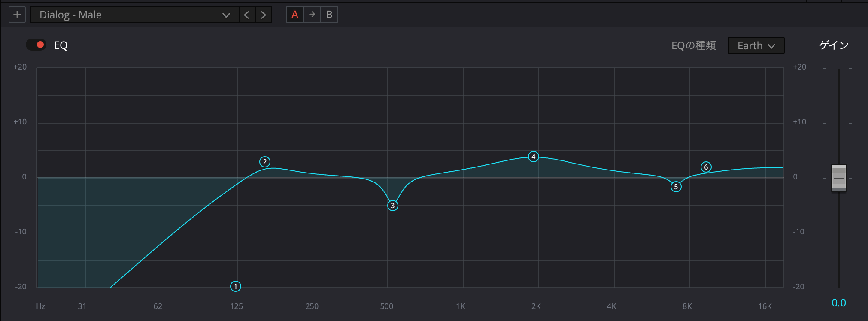Image resolution: width=868 pixels, height=321 pixels.
Task: Click the gain fader handle
Action: (838, 178)
